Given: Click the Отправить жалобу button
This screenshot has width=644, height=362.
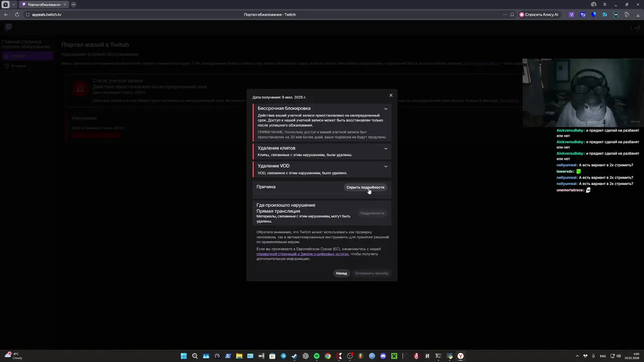Looking at the screenshot, I should [372, 274].
